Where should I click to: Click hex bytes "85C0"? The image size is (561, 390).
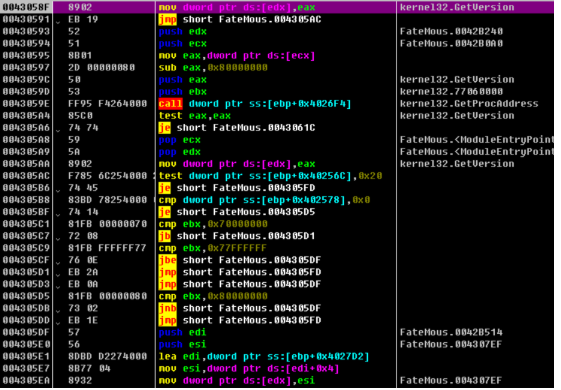pos(80,116)
